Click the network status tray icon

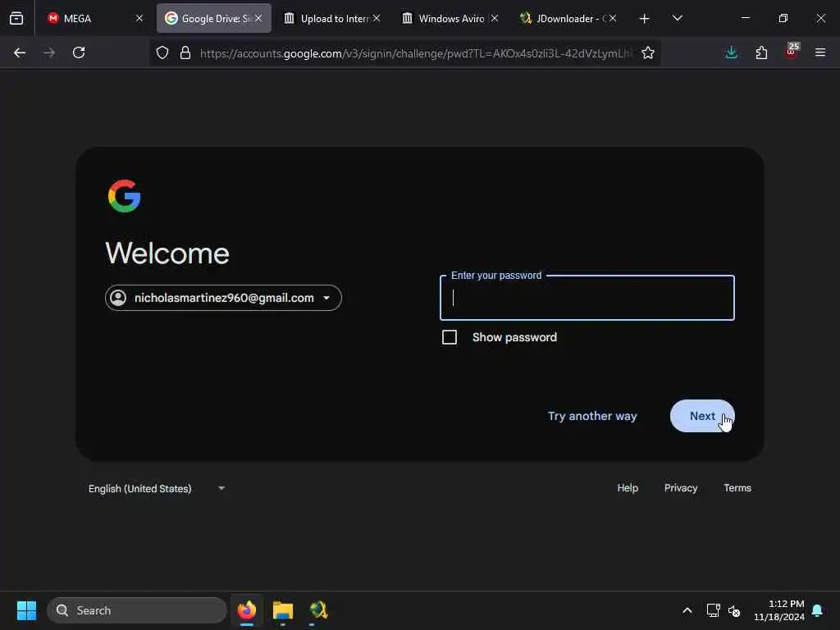(713, 610)
